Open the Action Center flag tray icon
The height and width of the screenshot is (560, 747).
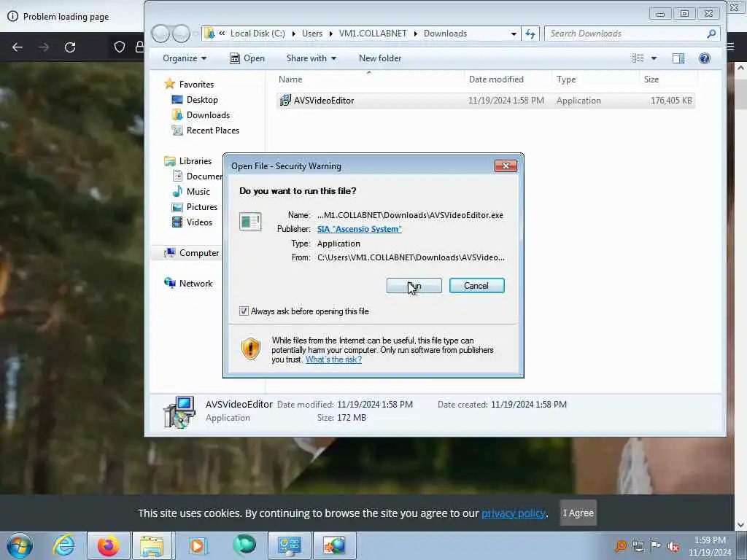(x=656, y=546)
